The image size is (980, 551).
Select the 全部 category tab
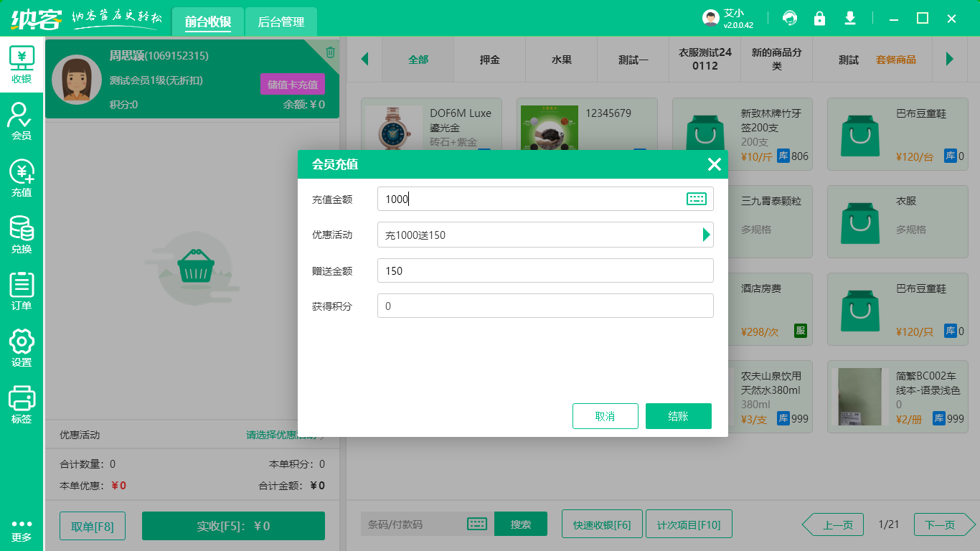coord(418,60)
